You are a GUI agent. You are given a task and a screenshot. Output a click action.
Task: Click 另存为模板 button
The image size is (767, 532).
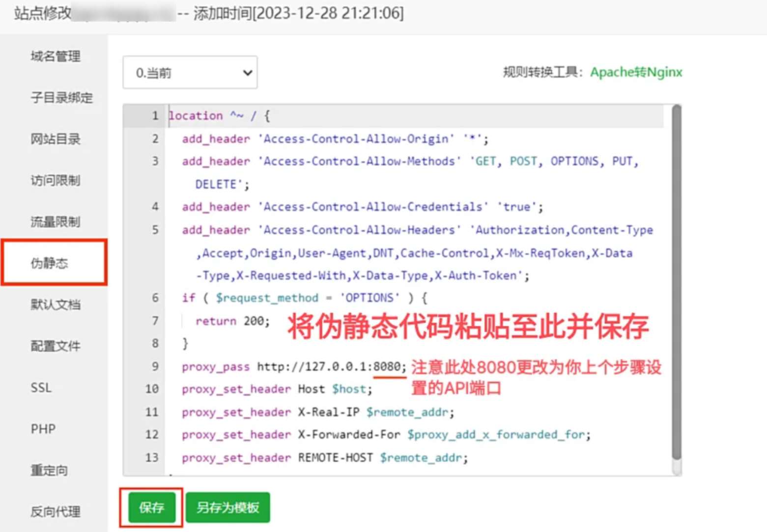click(228, 507)
